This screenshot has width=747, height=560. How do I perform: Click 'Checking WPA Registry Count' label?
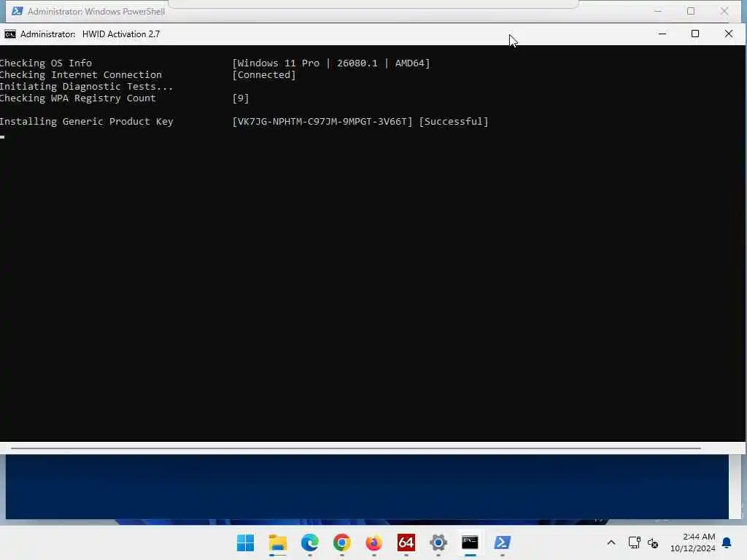point(77,98)
